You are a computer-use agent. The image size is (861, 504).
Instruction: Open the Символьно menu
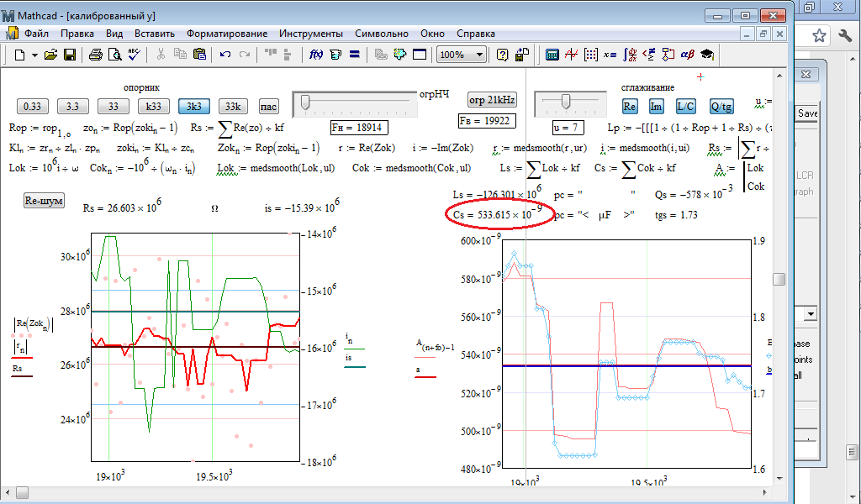tap(383, 34)
